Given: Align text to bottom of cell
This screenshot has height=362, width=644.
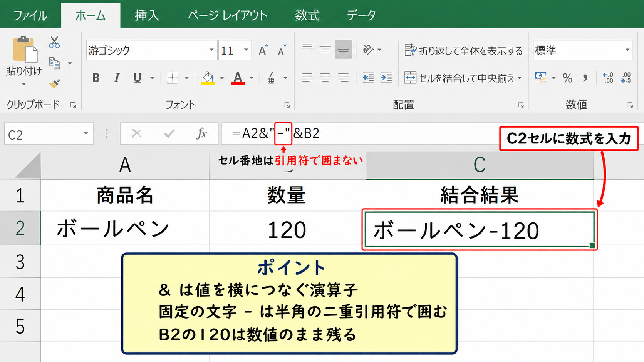Looking at the screenshot, I should point(343,50).
